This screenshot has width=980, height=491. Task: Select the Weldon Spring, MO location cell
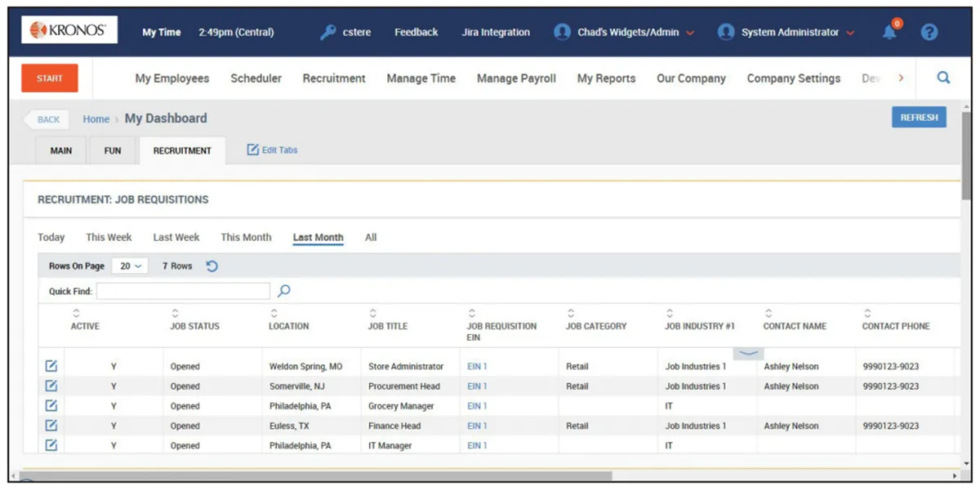(x=305, y=367)
